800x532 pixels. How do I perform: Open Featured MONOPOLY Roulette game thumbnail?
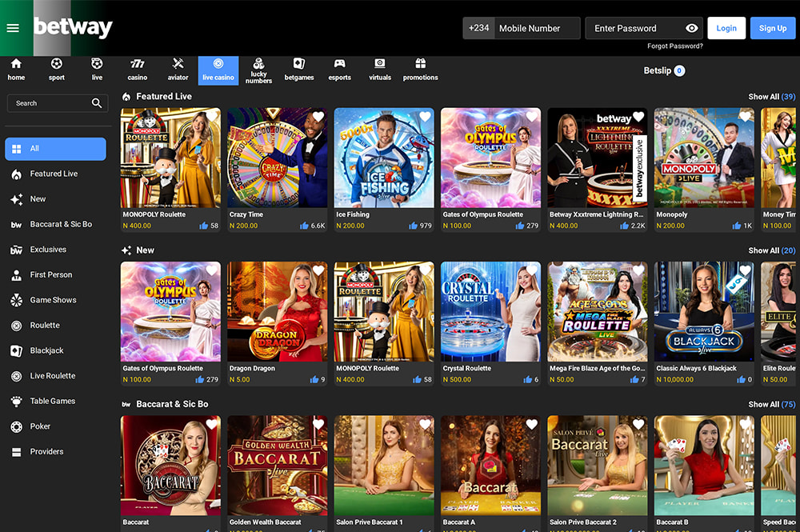pos(170,158)
